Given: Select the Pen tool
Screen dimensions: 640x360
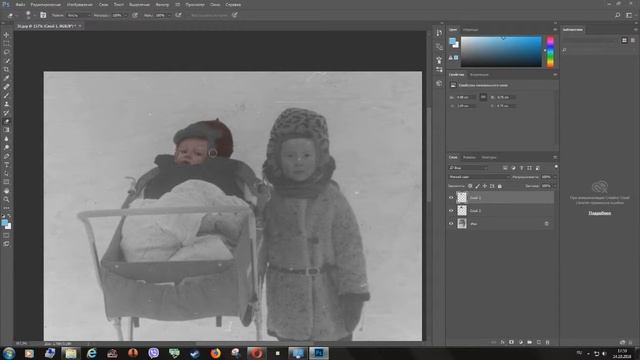Looking at the screenshot, I should (x=6, y=156).
